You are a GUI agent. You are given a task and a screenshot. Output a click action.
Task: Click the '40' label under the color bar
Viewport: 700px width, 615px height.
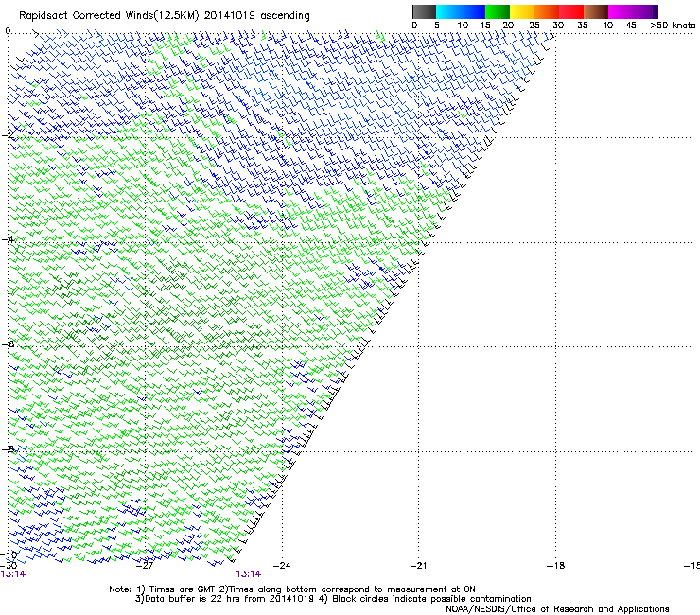(607, 26)
